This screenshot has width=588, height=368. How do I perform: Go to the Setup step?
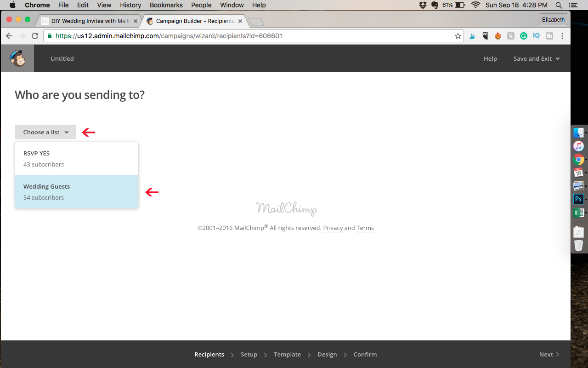(x=249, y=354)
